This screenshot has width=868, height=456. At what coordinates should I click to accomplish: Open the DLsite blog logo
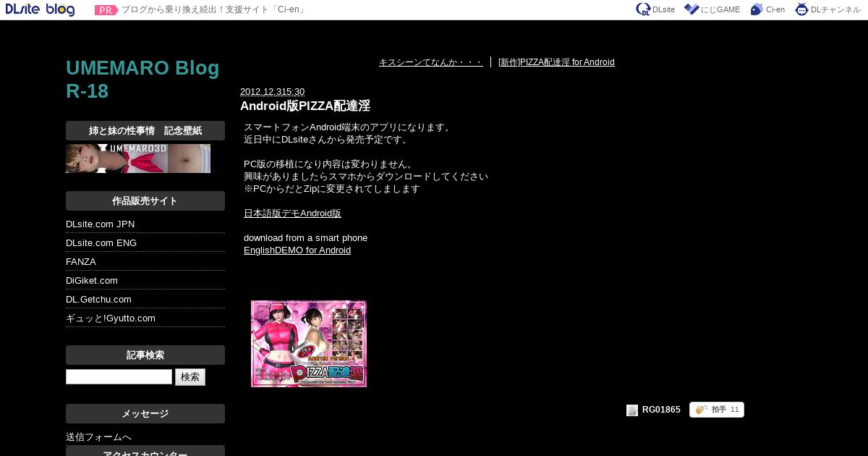click(x=40, y=9)
